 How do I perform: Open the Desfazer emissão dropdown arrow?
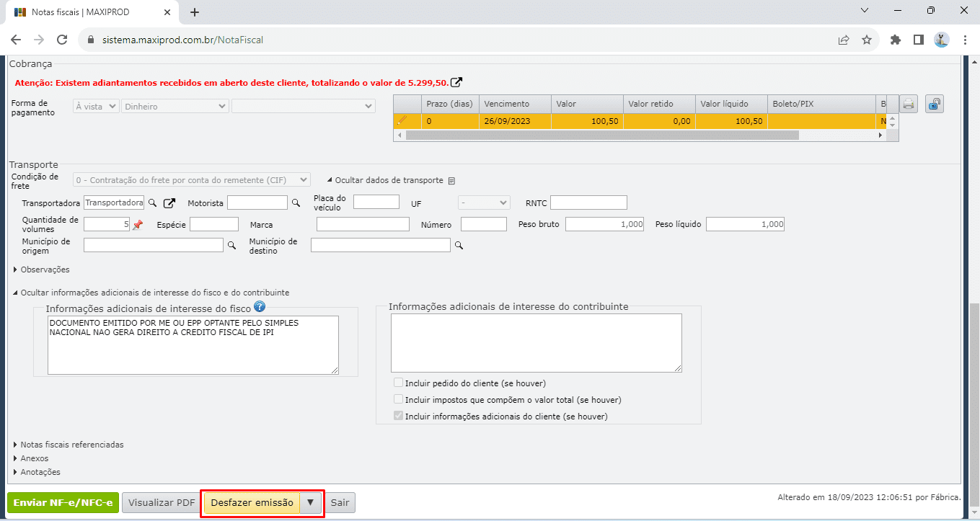click(x=310, y=503)
